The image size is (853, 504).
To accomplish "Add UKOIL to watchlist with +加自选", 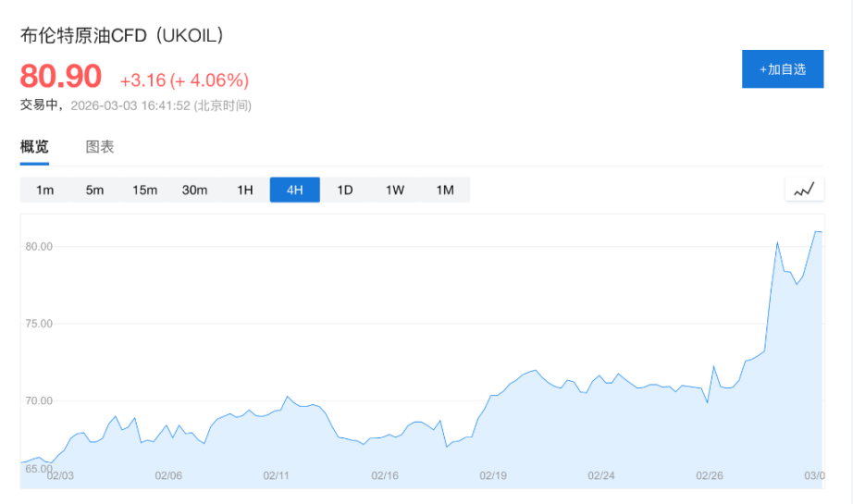I will coord(782,69).
